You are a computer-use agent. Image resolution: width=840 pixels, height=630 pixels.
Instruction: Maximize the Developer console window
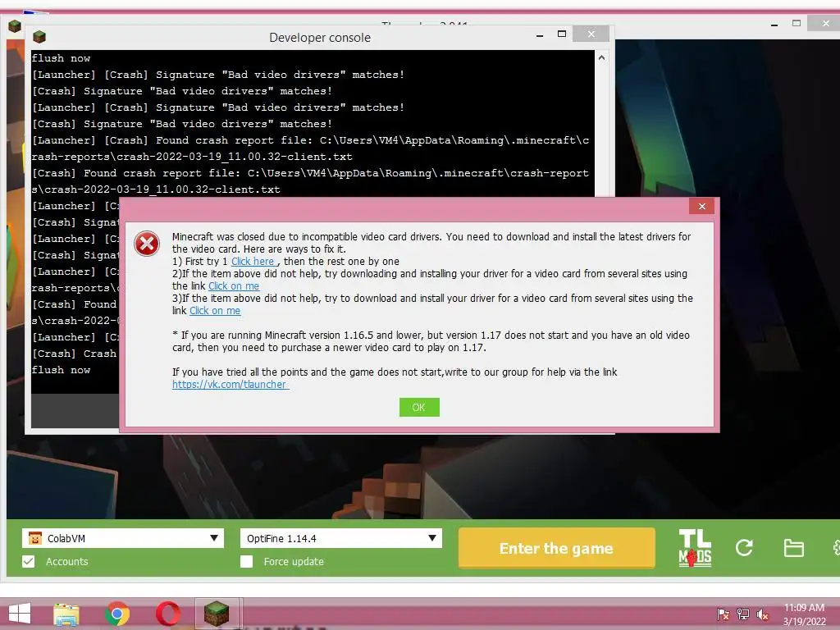561,34
